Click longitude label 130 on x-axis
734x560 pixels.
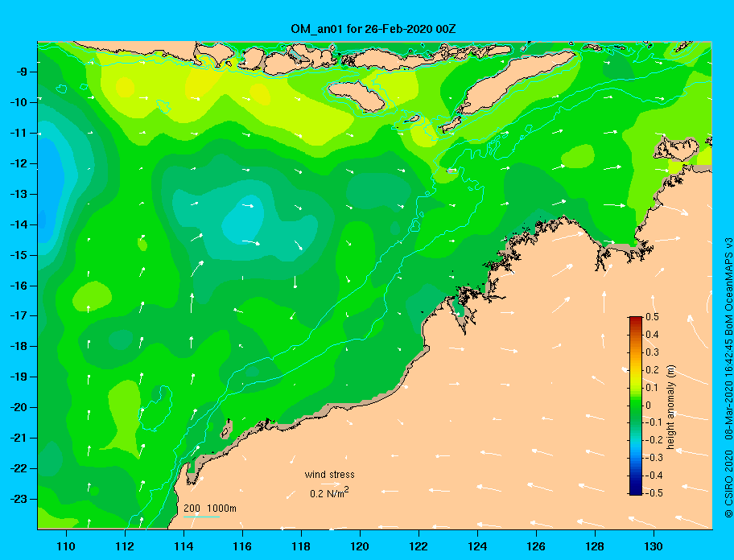tap(654, 546)
